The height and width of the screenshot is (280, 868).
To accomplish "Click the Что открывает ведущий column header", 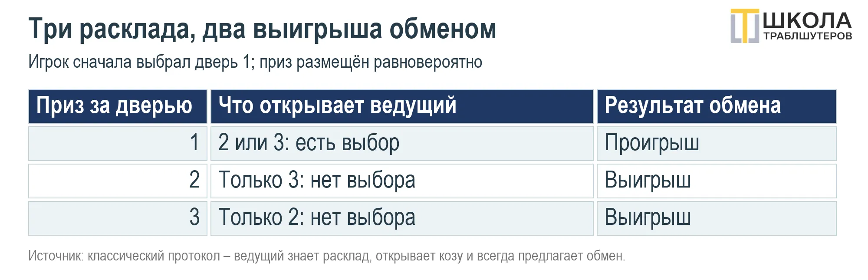I will point(402,106).
